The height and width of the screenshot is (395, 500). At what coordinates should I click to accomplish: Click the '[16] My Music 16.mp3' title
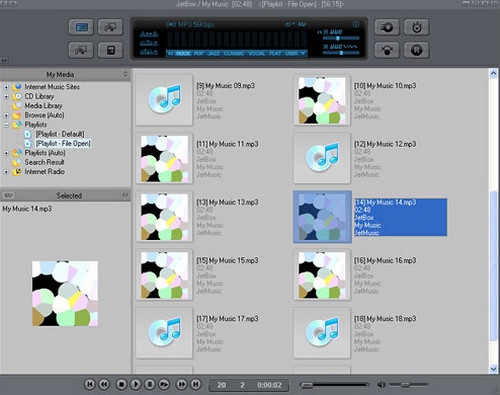point(385,260)
